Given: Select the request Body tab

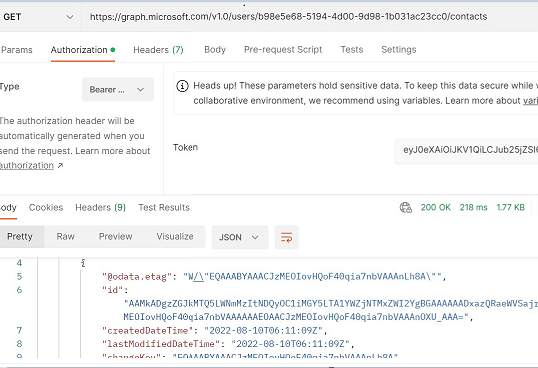Looking at the screenshot, I should [x=215, y=50].
